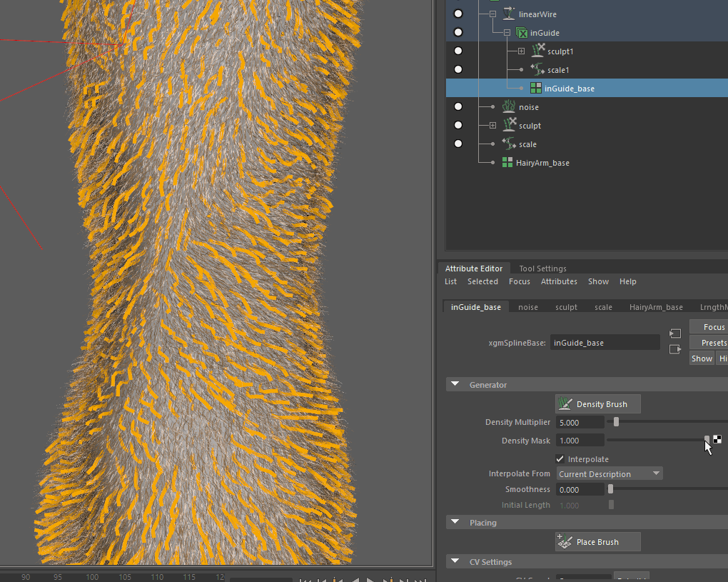Click the HairyArm_base node icon
Screen dimensions: 728x582
(x=507, y=162)
